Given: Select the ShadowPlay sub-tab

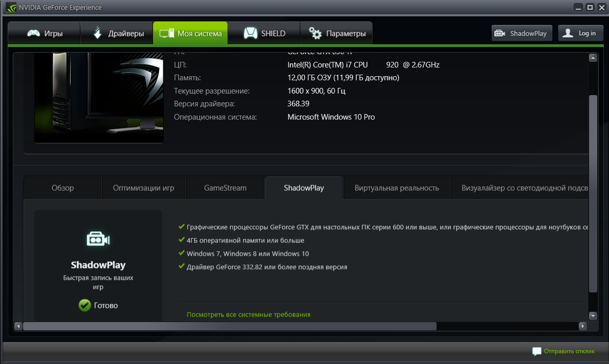Looking at the screenshot, I should click(x=303, y=188).
